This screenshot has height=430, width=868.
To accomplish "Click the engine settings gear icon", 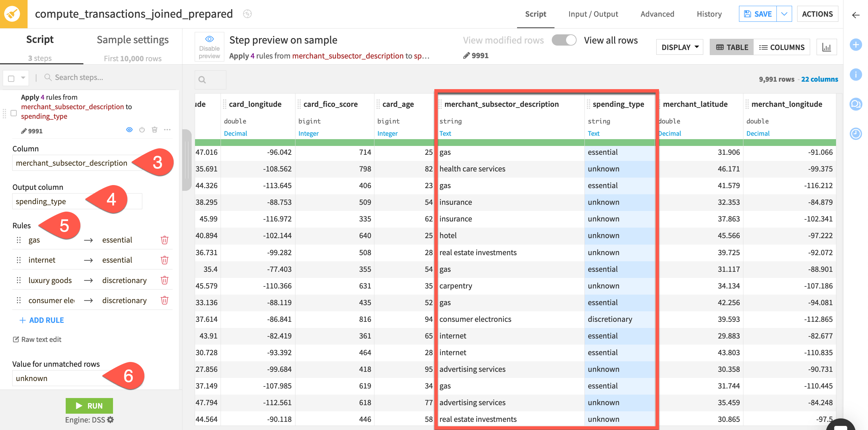I will tap(110, 420).
